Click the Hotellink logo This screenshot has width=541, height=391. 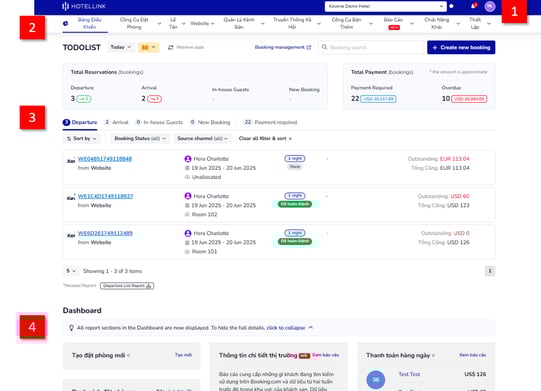click(84, 6)
